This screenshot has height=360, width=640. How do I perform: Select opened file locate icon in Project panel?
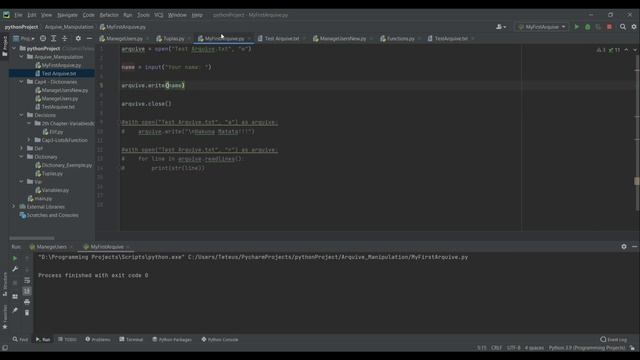[43, 38]
